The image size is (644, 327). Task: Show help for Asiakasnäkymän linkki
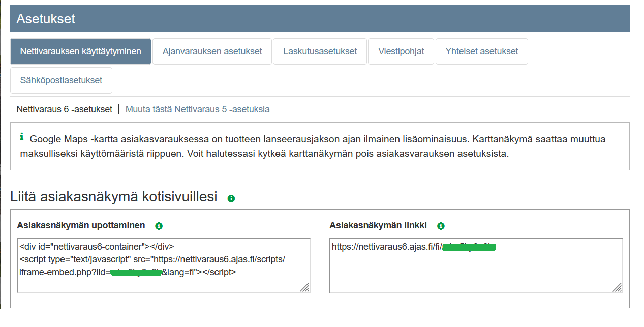point(441,226)
